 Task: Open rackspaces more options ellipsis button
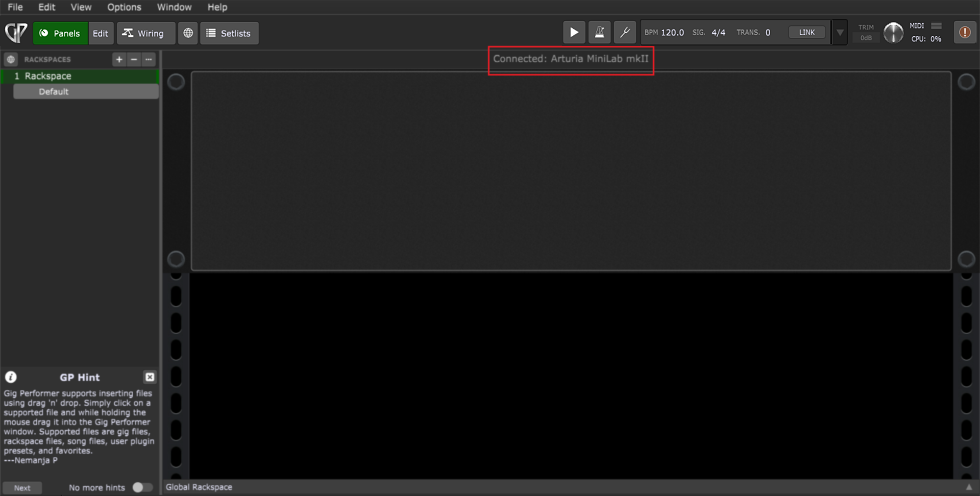[x=148, y=59]
